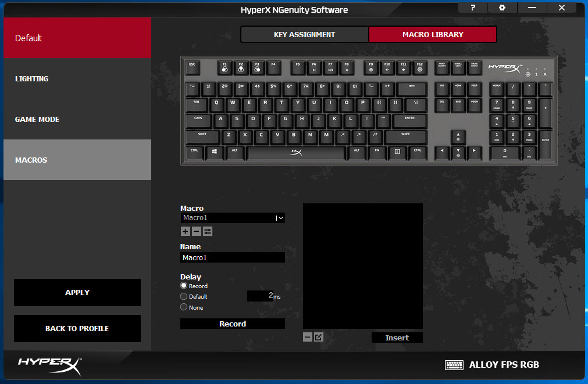Click the left CTRL key on keyboard
The image size is (588, 384).
195,153
